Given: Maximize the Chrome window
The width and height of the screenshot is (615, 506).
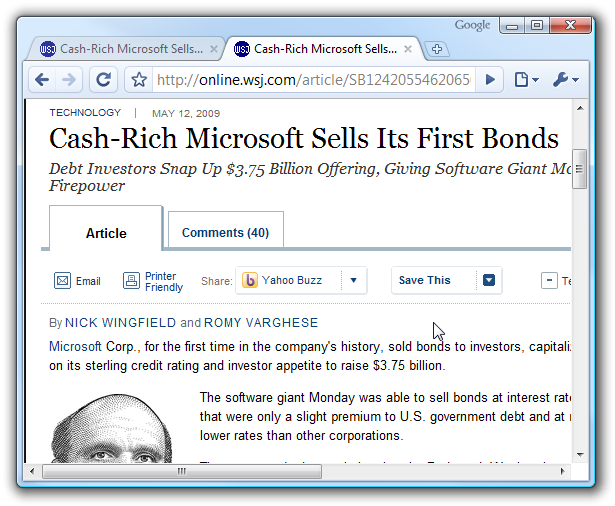Looking at the screenshot, I should (537, 26).
